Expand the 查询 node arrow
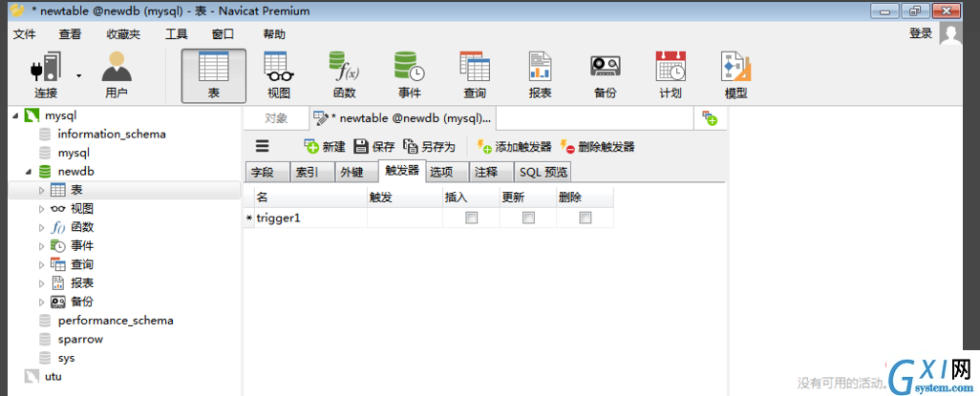Screen dimensions: 980x396 point(42,265)
